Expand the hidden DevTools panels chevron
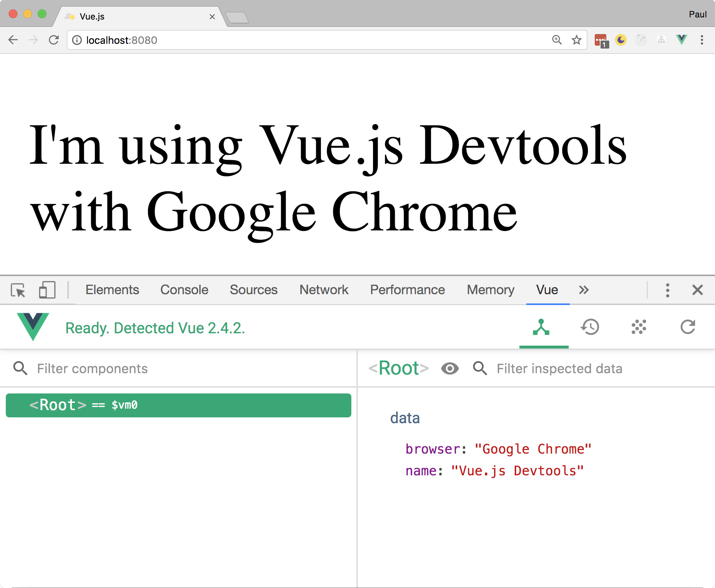 point(584,290)
